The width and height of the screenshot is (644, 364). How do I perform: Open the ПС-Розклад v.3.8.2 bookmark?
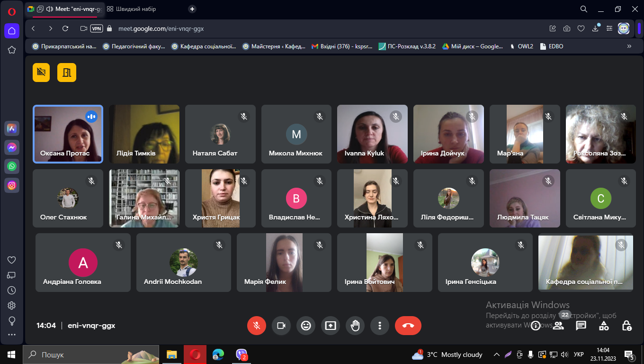pyautogui.click(x=407, y=46)
